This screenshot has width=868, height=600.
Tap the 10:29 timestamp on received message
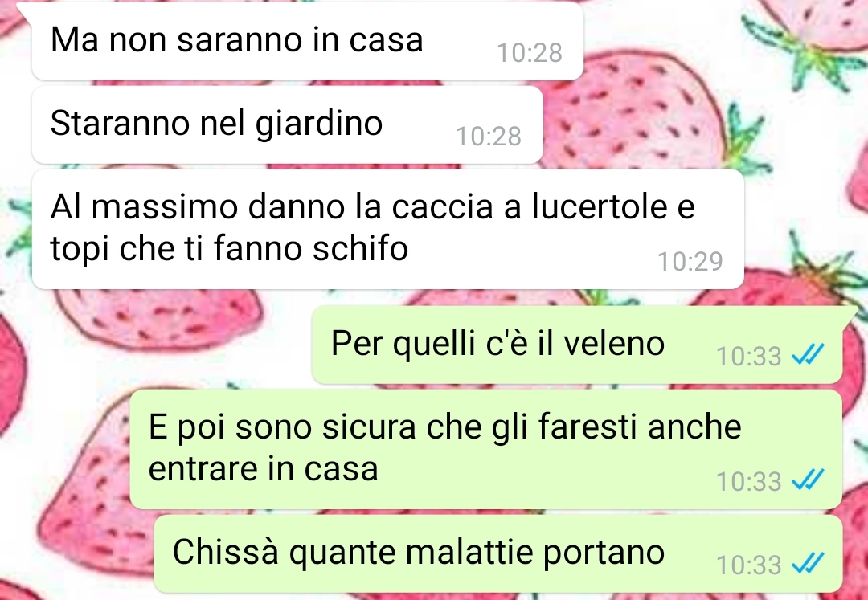690,262
